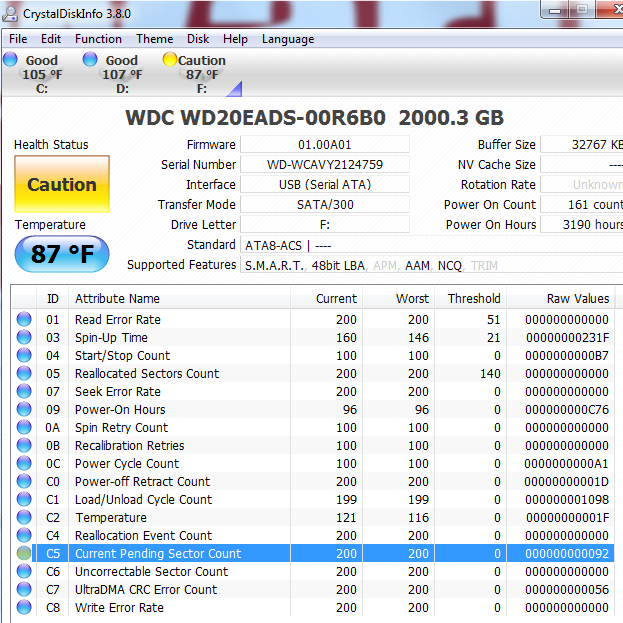The width and height of the screenshot is (623, 623).
Task: Click the blue status orb for drive D:
Action: 90,59
